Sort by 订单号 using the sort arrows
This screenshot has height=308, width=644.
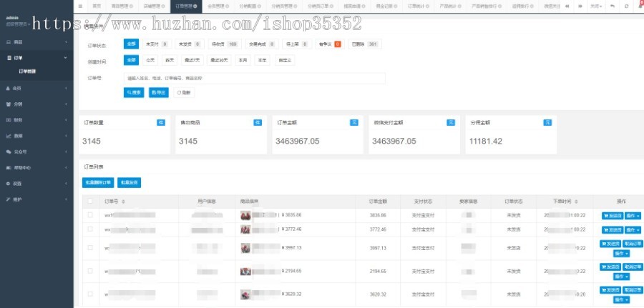[x=124, y=202]
